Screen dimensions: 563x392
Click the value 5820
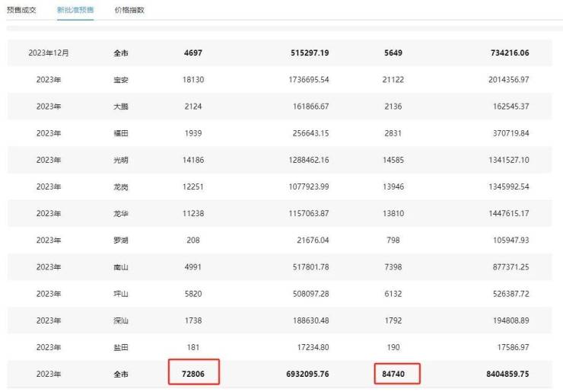click(193, 294)
